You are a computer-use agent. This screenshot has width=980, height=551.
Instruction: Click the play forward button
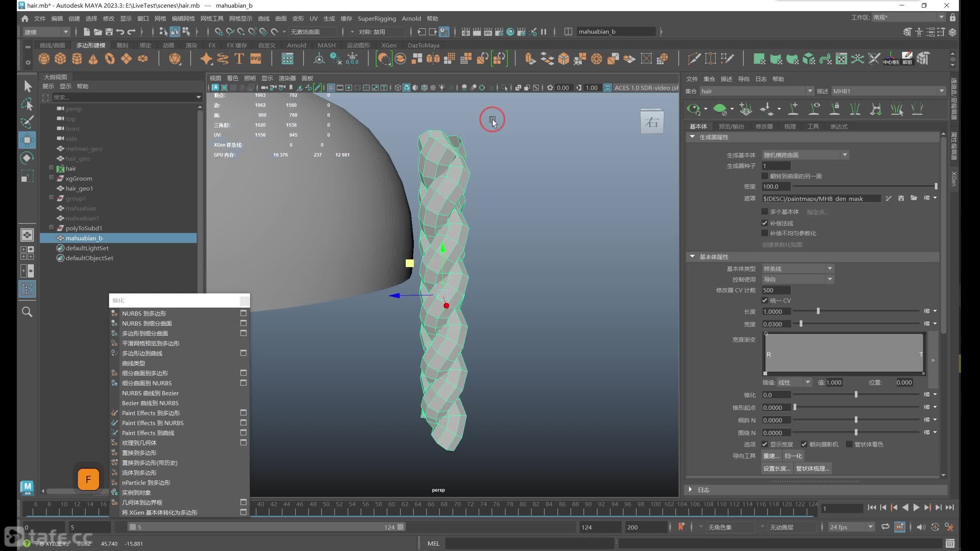click(916, 507)
